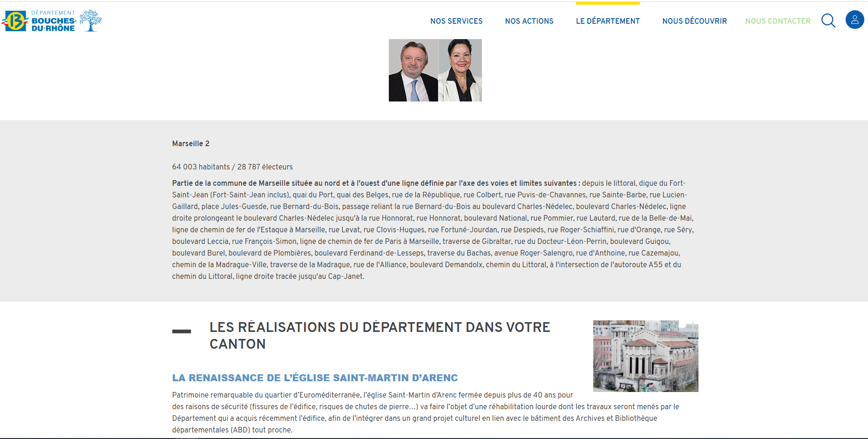This screenshot has height=439, width=868.
Task: Select the 'départementales (ABD) tout proche.' line
Action: [232, 430]
